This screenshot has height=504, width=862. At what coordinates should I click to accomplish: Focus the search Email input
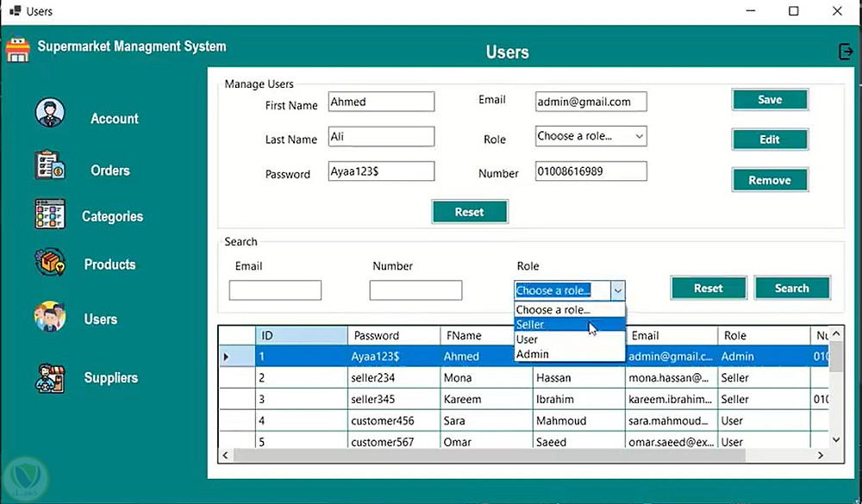point(275,290)
